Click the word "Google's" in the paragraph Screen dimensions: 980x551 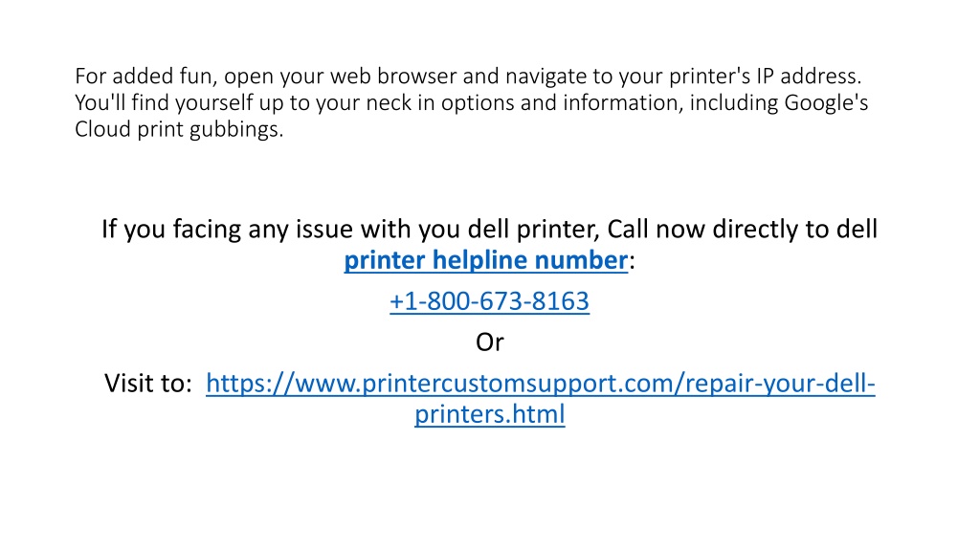(x=826, y=102)
